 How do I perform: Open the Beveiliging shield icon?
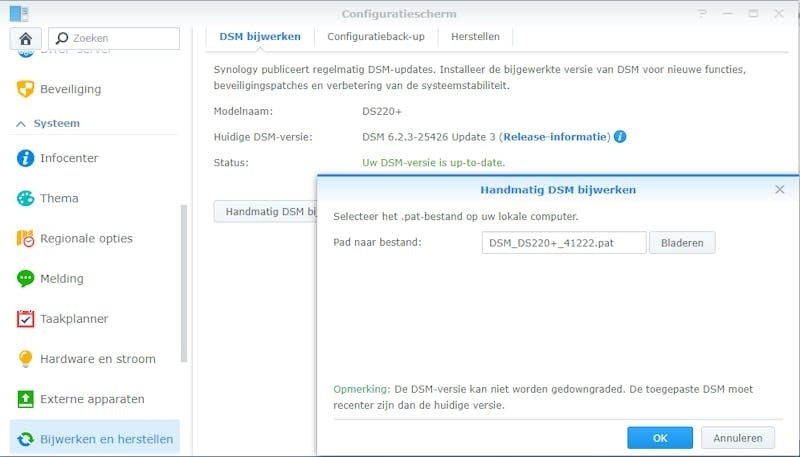(x=25, y=89)
